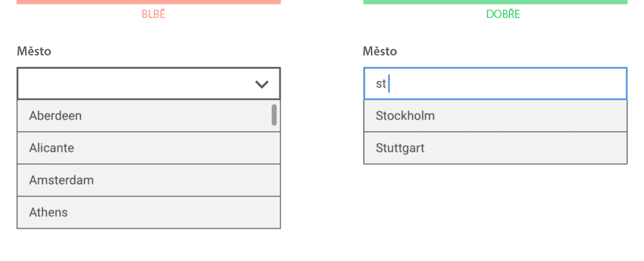Click the blank white area inside the left select box
The image size is (644, 261).
pyautogui.click(x=135, y=83)
